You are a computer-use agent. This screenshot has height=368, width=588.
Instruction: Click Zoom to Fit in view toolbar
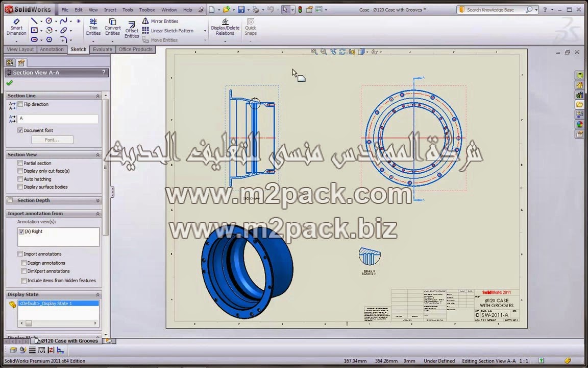[314, 52]
